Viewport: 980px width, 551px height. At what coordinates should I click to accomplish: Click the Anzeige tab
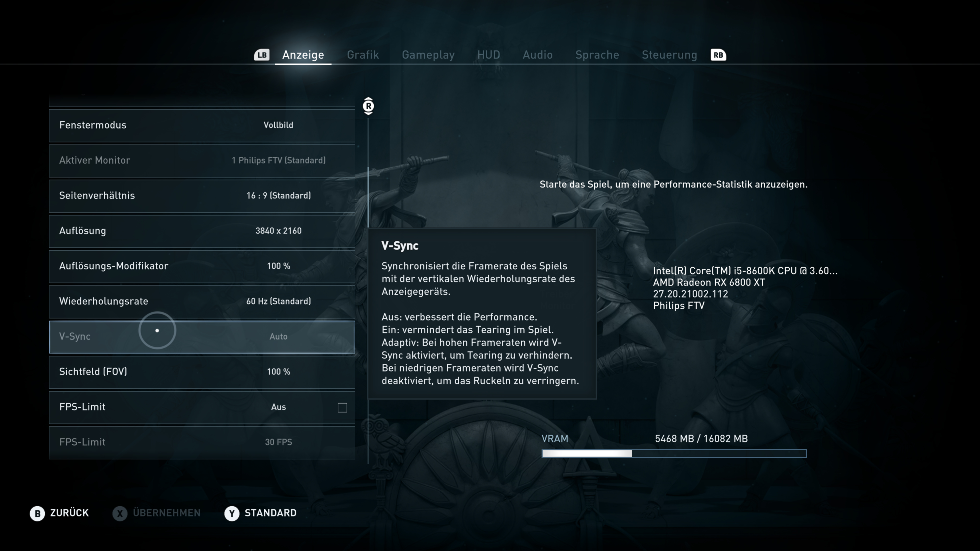coord(302,55)
